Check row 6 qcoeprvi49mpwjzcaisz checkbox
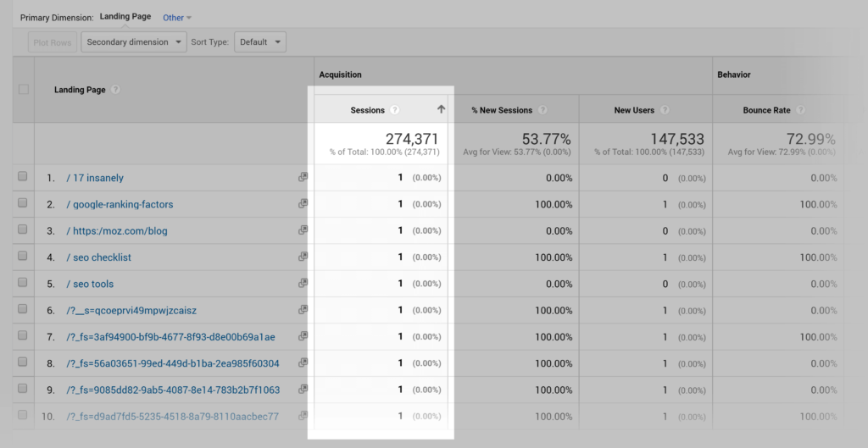 pos(22,309)
